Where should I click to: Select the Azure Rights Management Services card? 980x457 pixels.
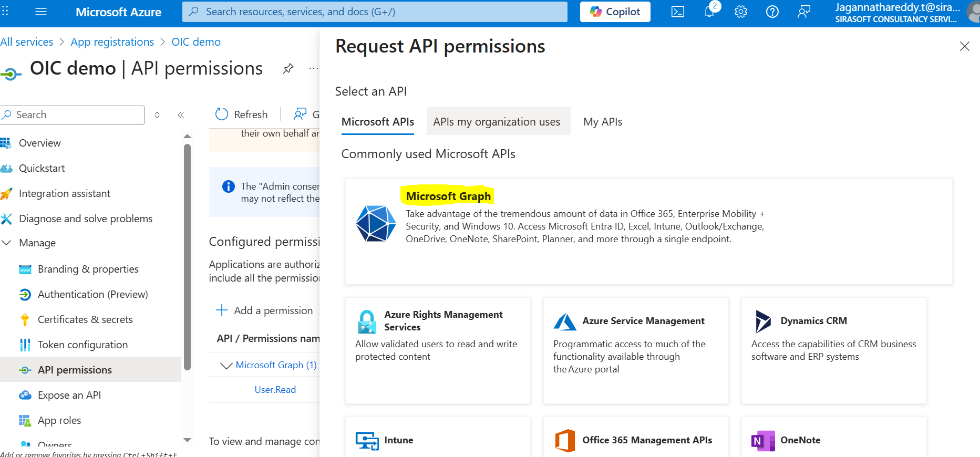click(438, 350)
